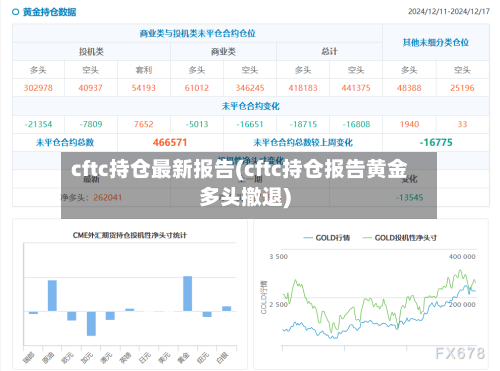Click the change value -7809
Viewport: 500px width, 371px height.
coord(91,124)
